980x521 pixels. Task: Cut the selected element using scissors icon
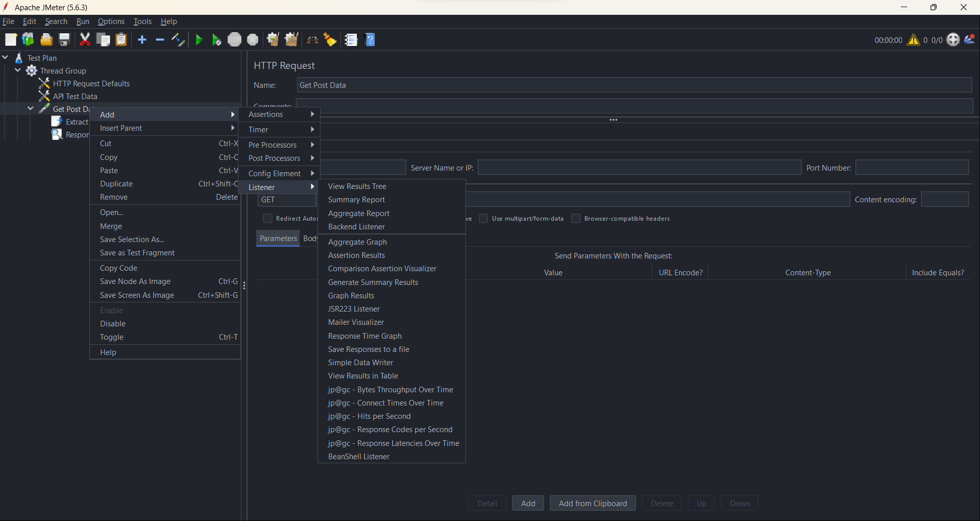click(x=85, y=39)
